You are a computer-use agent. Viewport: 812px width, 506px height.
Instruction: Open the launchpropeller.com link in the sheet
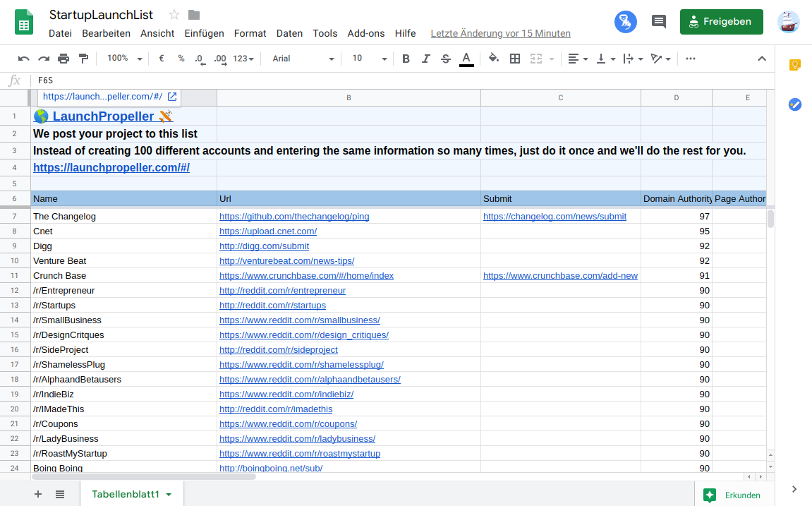(x=111, y=167)
